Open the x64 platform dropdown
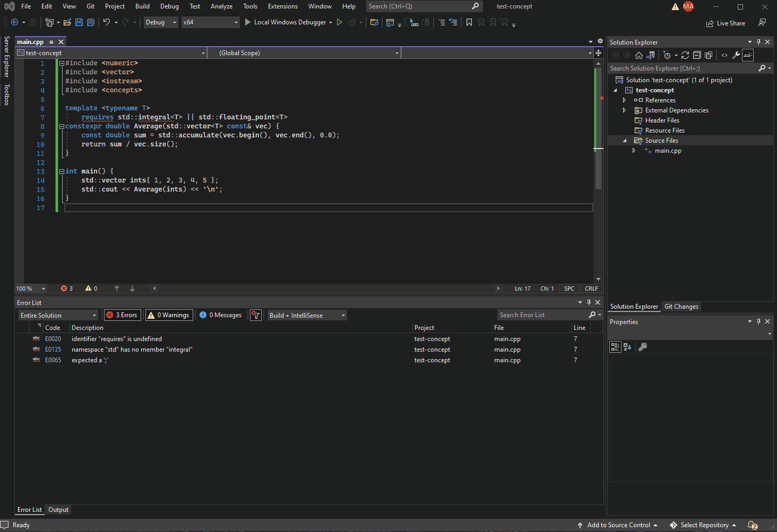This screenshot has width=777, height=532. click(x=211, y=22)
